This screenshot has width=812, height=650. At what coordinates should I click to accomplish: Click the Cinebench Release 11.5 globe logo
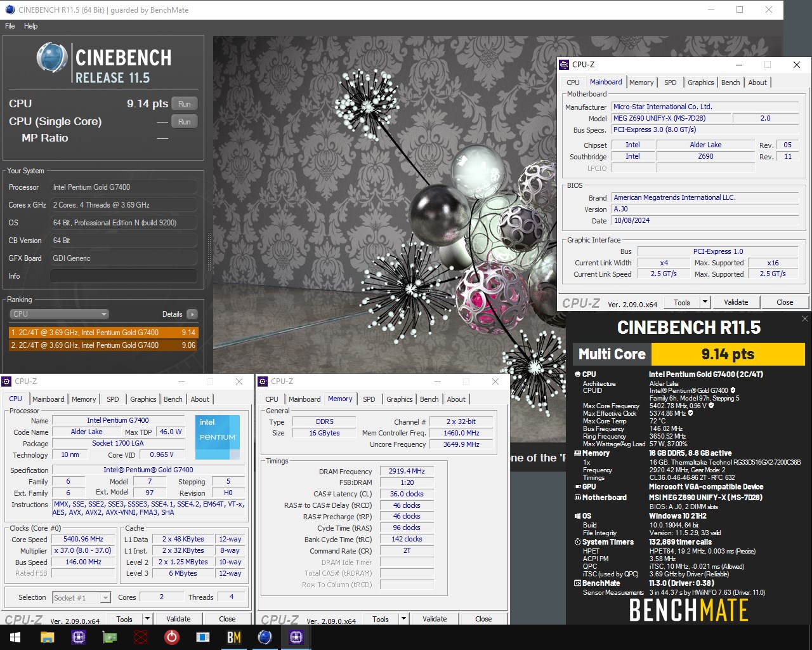(x=52, y=58)
